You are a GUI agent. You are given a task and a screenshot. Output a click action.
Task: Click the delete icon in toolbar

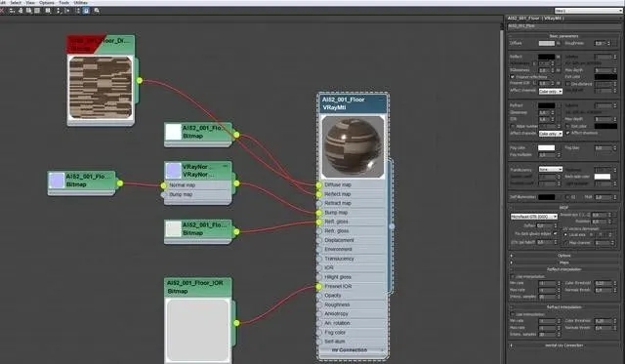tap(2, 11)
